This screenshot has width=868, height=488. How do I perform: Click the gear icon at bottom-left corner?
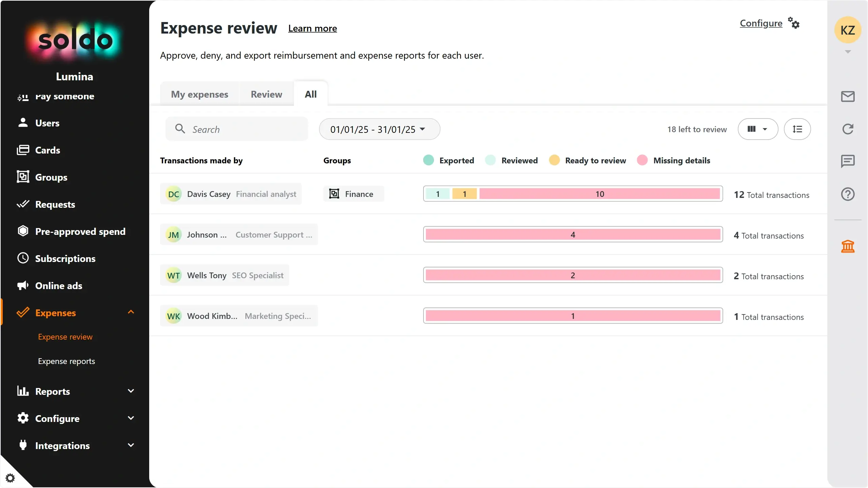[x=10, y=478]
